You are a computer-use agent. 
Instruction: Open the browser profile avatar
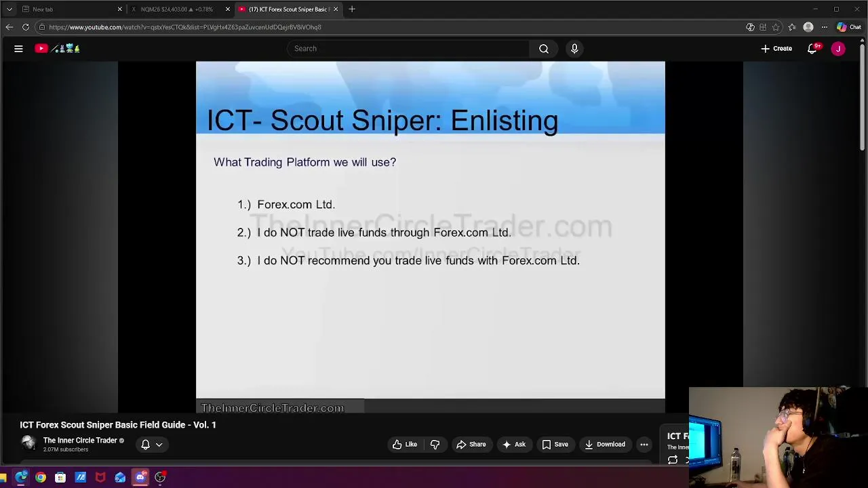[808, 27]
